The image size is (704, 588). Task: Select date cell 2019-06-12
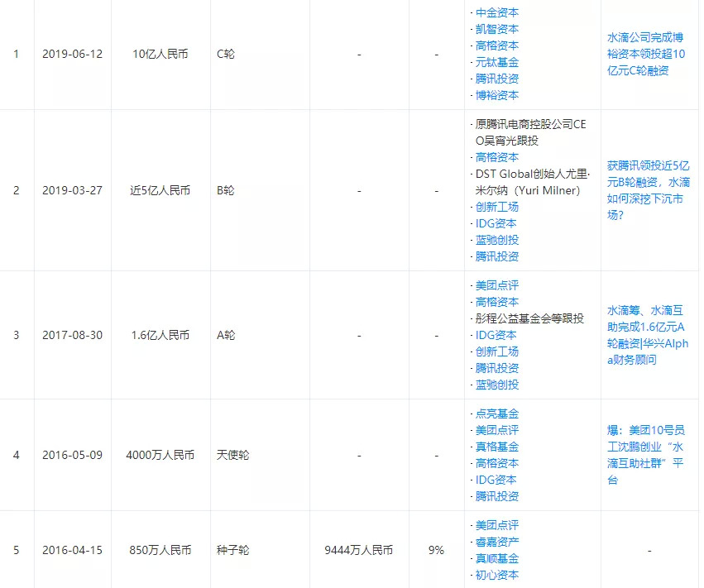tap(72, 55)
